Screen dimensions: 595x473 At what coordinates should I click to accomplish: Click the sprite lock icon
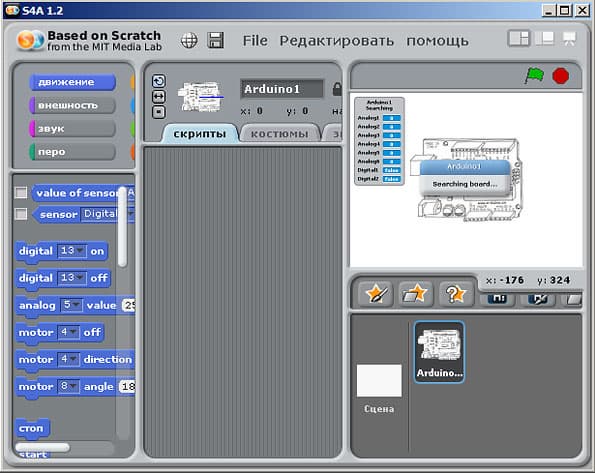[337, 89]
